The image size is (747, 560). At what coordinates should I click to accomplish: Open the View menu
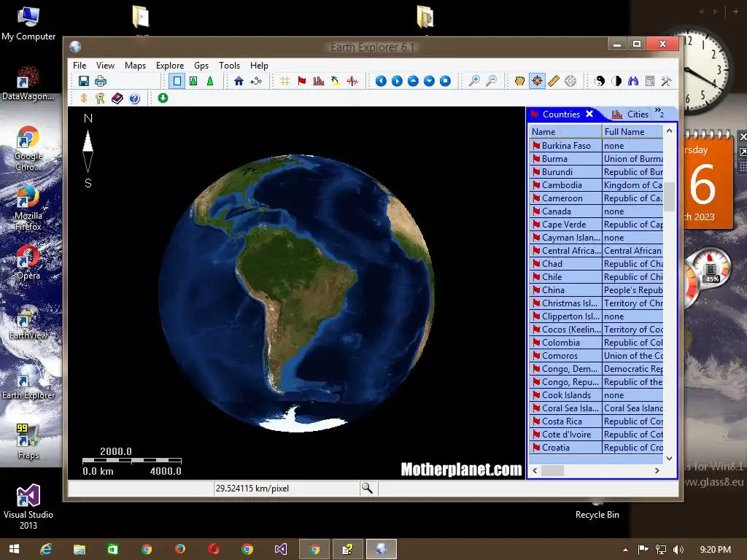click(105, 65)
